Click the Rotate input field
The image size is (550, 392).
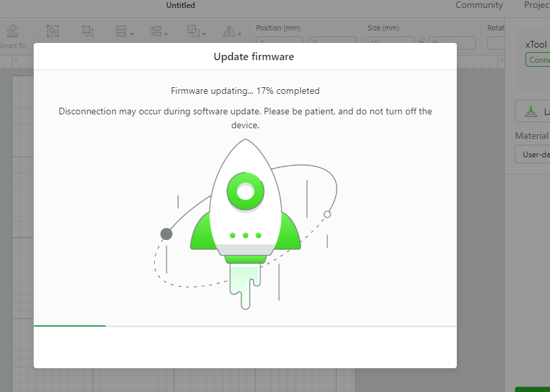(x=496, y=43)
